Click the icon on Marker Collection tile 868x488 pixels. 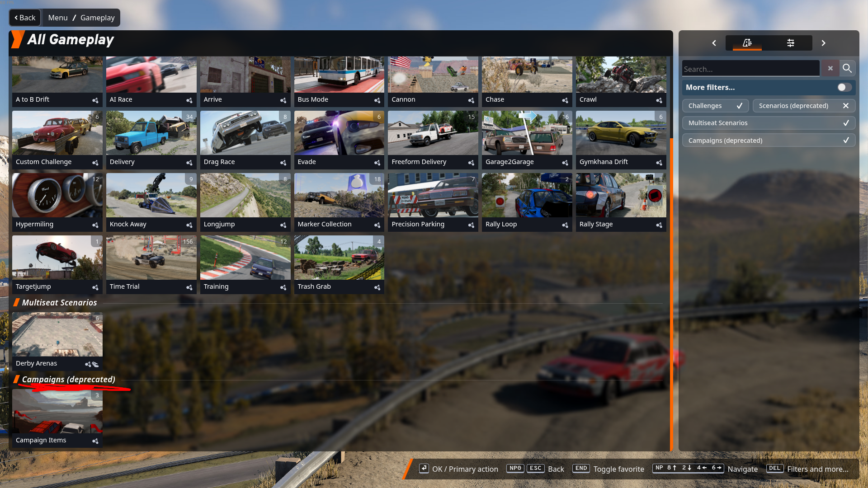tap(377, 225)
